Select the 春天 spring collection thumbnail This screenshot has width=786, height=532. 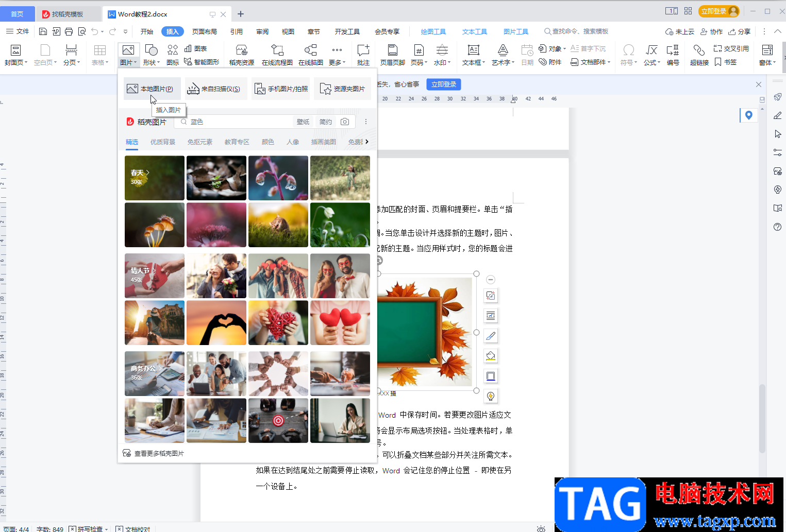pos(155,178)
